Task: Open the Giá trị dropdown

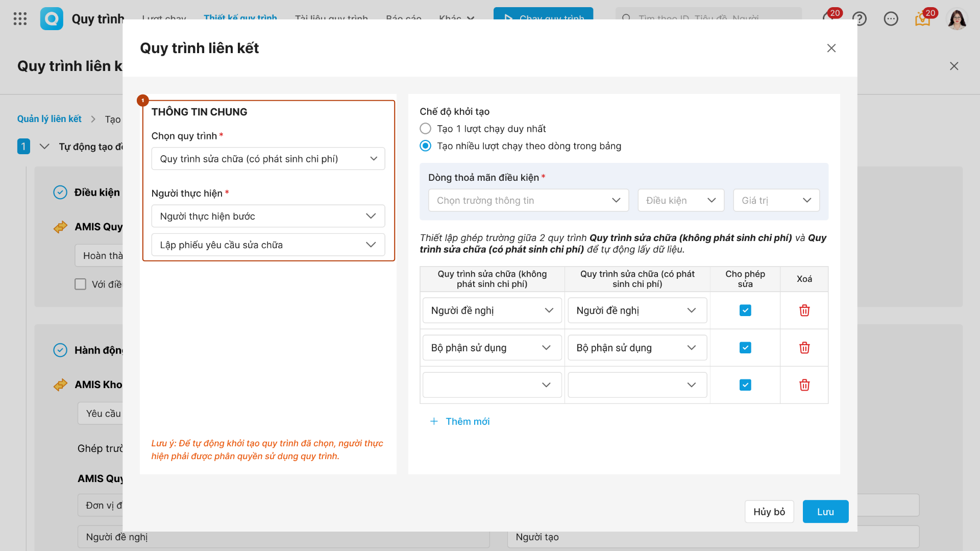Action: [776, 201]
